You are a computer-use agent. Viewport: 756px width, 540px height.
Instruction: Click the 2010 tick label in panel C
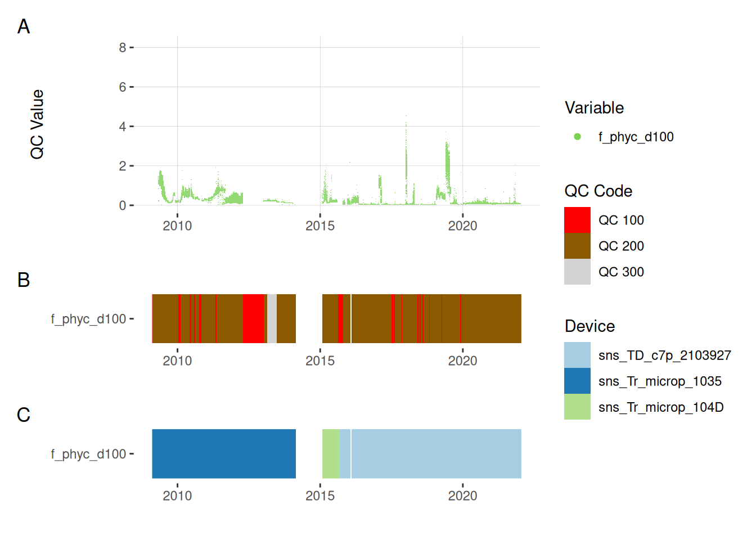(x=177, y=496)
